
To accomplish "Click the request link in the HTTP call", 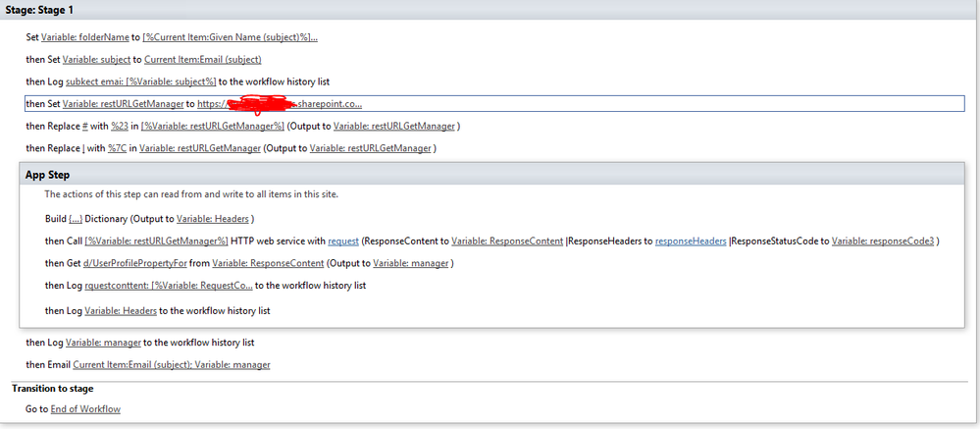I will pos(343,241).
